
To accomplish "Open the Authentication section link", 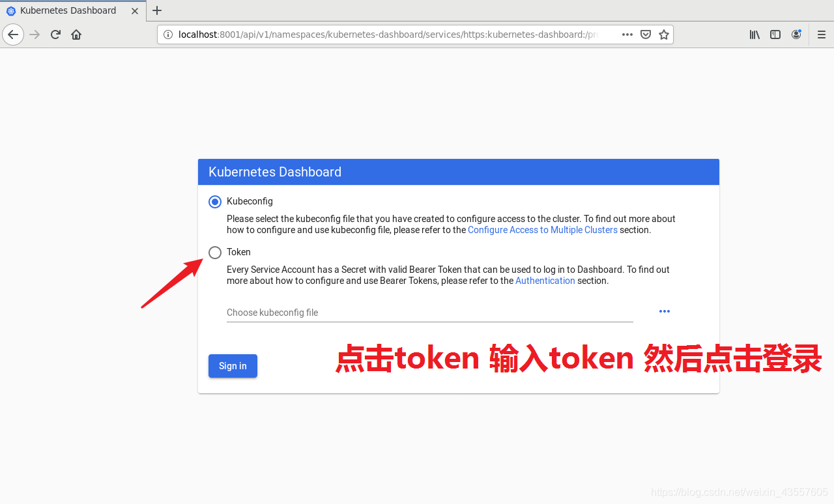I will click(x=545, y=281).
